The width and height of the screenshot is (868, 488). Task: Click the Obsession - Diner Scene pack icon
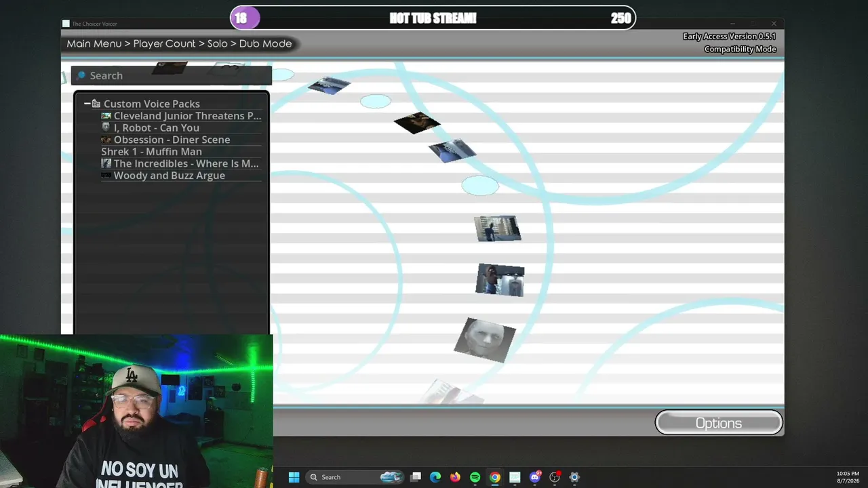[x=106, y=140]
